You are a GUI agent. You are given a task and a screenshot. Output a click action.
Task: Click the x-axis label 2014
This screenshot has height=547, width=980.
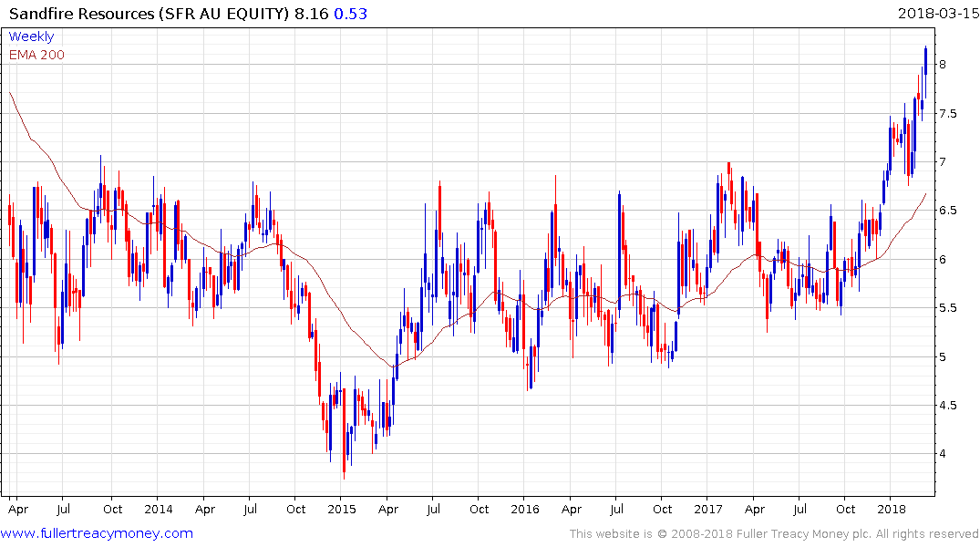pos(158,509)
